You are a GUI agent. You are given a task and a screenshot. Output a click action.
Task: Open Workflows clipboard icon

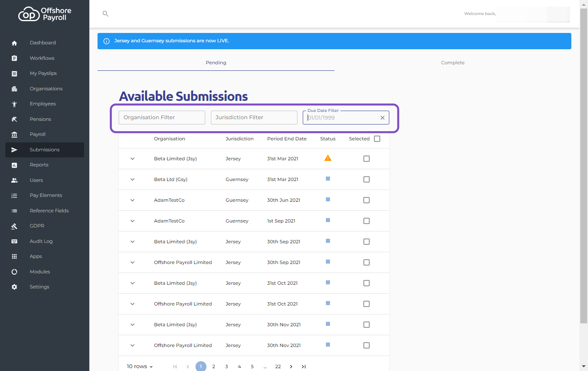14,58
